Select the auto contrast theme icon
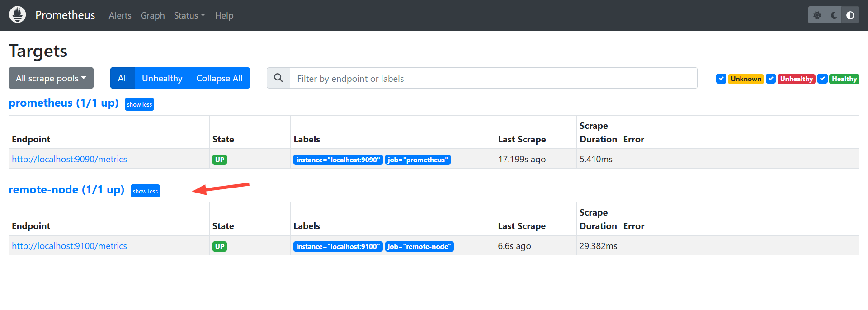 850,15
